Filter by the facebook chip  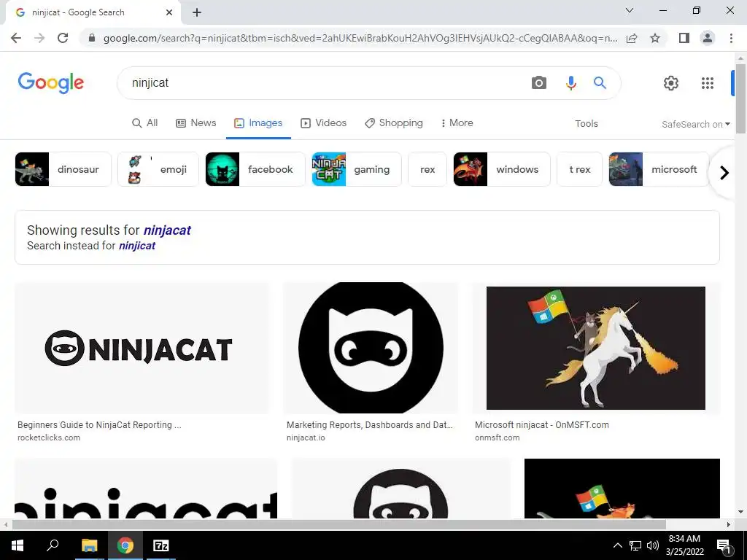(255, 169)
